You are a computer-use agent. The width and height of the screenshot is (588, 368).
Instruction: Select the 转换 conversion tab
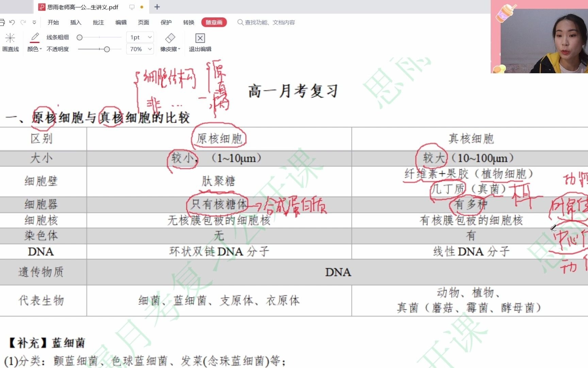[x=189, y=22]
